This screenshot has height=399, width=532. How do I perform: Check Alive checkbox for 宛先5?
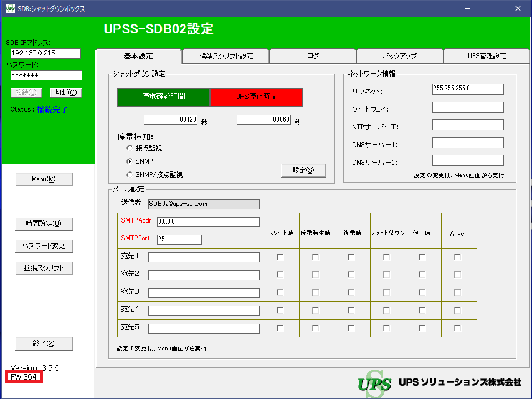point(458,328)
